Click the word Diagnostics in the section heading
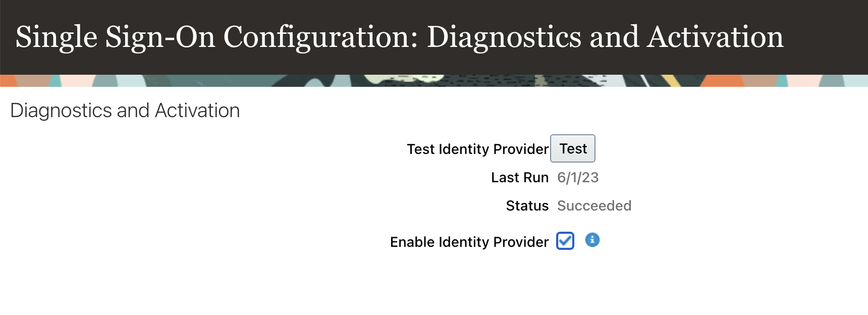The image size is (868, 315). 61,111
